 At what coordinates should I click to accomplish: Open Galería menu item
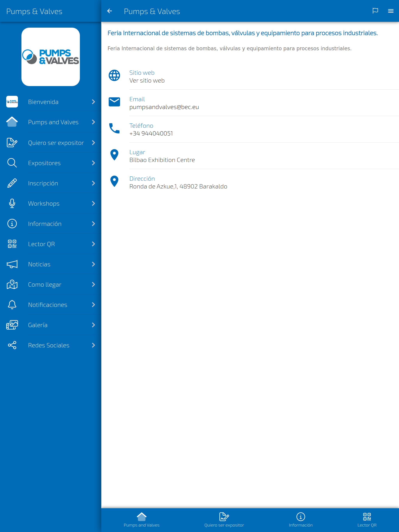tap(50, 325)
